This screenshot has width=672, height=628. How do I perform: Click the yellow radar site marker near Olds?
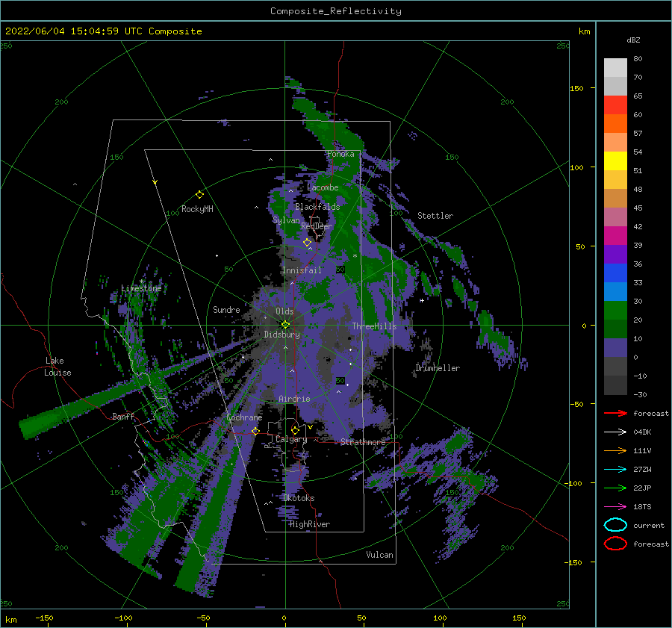[x=285, y=325]
